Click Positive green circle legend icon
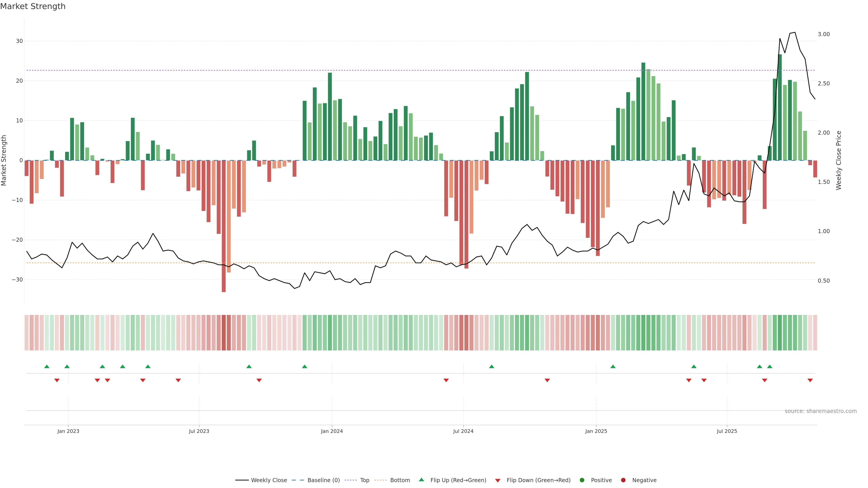Viewport: 868px width, 488px height. click(x=582, y=480)
